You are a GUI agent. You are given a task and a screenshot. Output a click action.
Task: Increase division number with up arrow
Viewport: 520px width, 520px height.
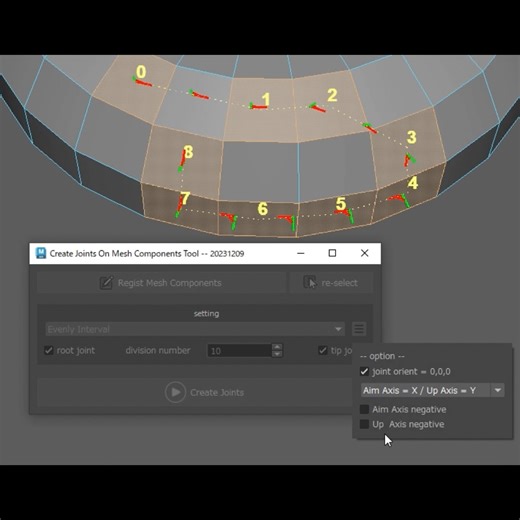(277, 347)
